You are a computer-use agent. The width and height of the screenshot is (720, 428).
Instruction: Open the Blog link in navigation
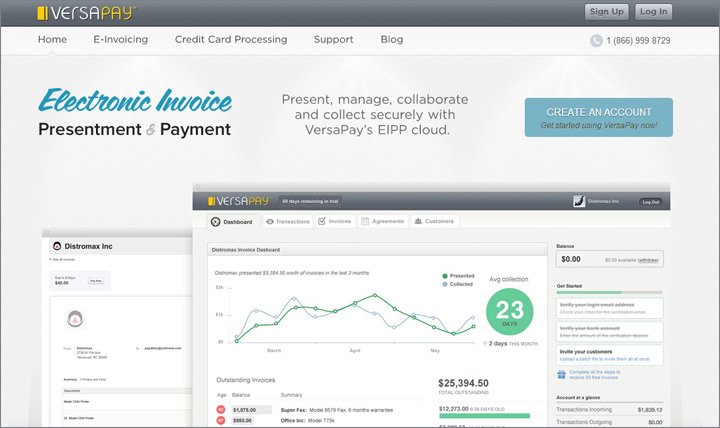(x=392, y=40)
